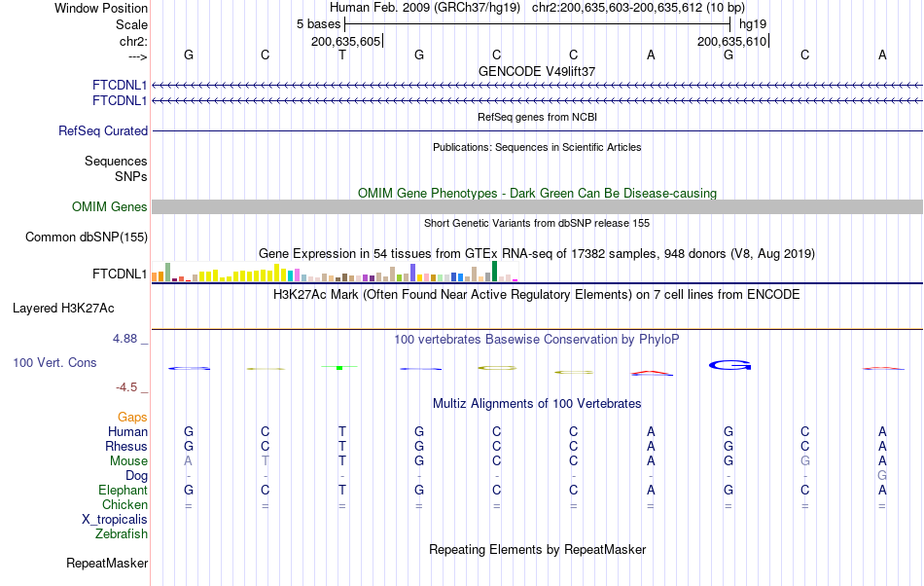This screenshot has width=924, height=586.
Task: Click the Basewise Conservation by PhyloP title
Action: coord(537,340)
